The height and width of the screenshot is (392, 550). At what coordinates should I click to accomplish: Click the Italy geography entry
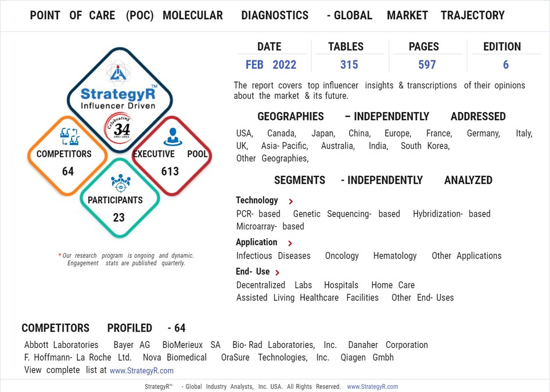pos(524,134)
